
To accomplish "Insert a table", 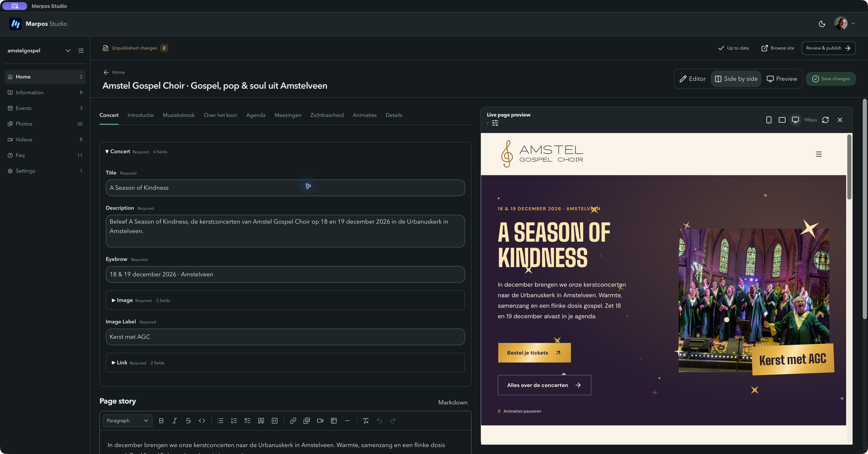I will point(334,421).
